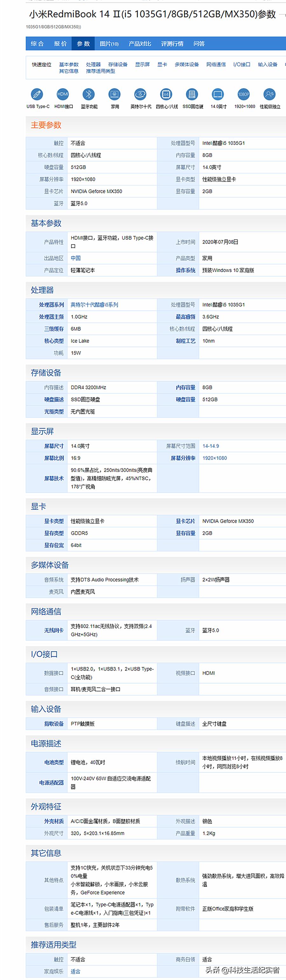Click the 硬盘描述 label link

[54, 400]
